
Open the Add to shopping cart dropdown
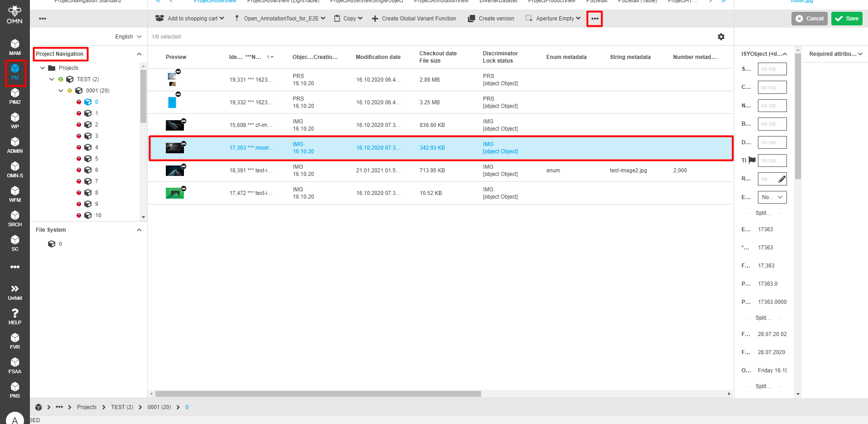[190, 19]
